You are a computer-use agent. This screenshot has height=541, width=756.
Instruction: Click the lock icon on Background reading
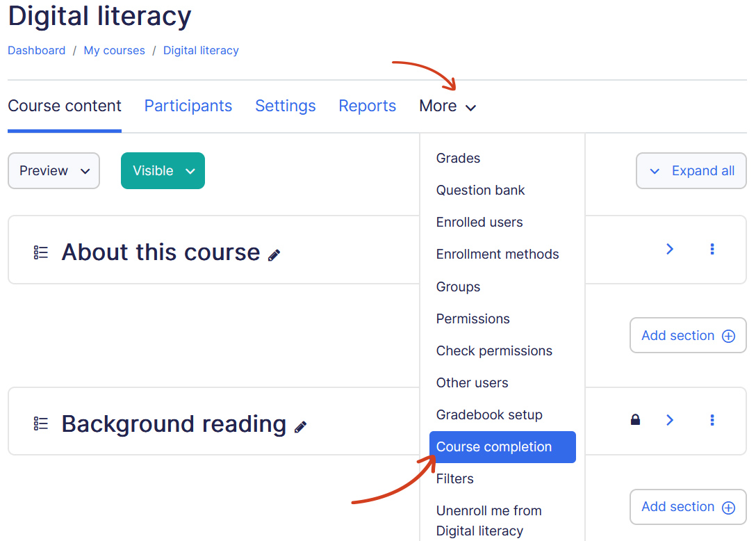click(635, 420)
